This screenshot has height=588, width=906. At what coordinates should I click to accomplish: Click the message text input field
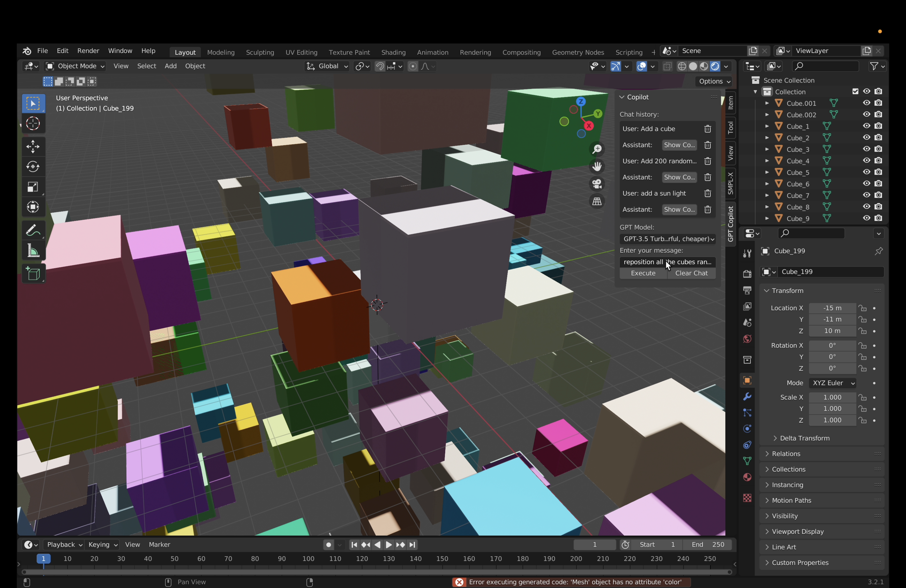(668, 262)
